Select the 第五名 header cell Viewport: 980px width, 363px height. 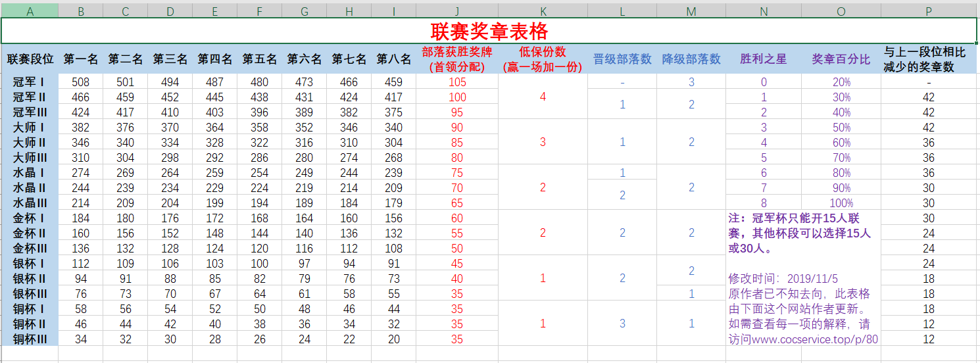[x=260, y=59]
